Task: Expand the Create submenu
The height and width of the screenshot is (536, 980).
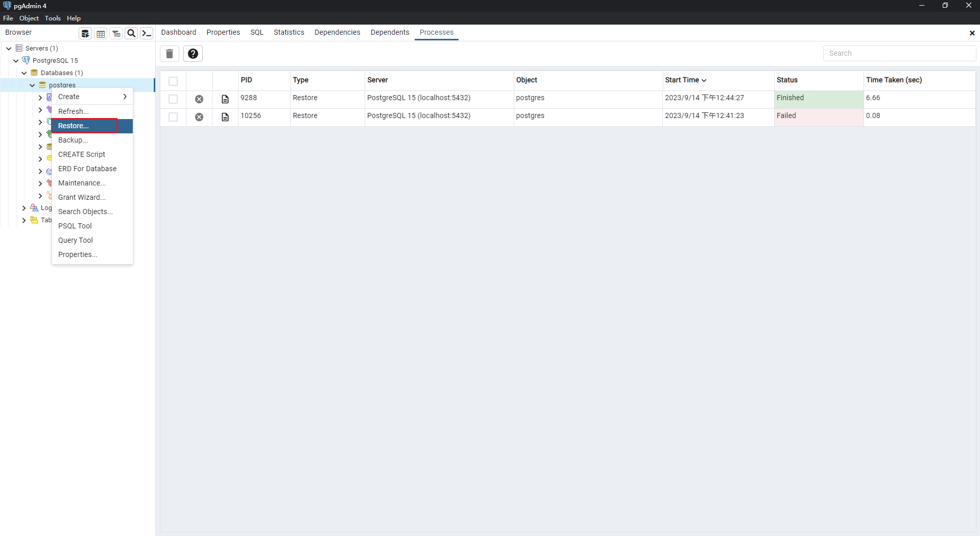Action: (92, 97)
